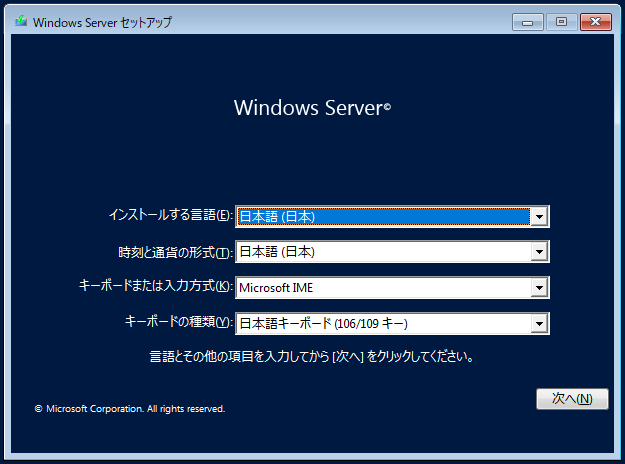Open the 日本語キーボード (106/109 キー) dropdown
The image size is (625, 464).
392,323
